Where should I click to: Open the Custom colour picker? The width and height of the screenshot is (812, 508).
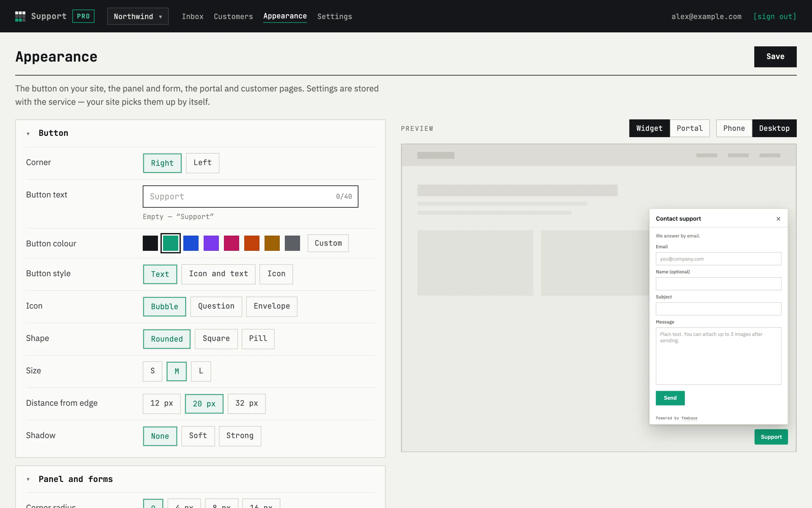pyautogui.click(x=328, y=243)
